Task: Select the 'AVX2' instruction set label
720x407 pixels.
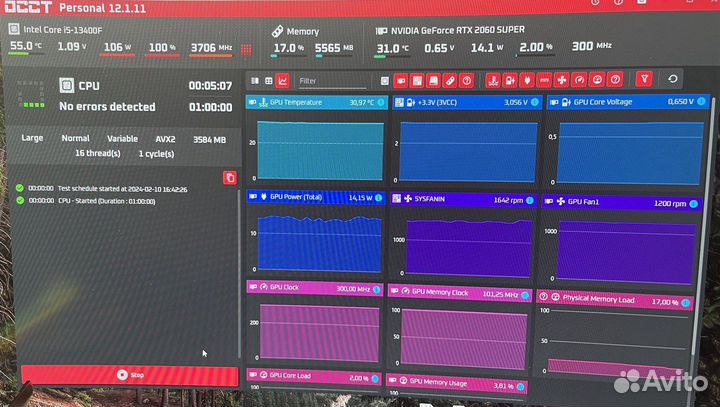Action: (165, 139)
